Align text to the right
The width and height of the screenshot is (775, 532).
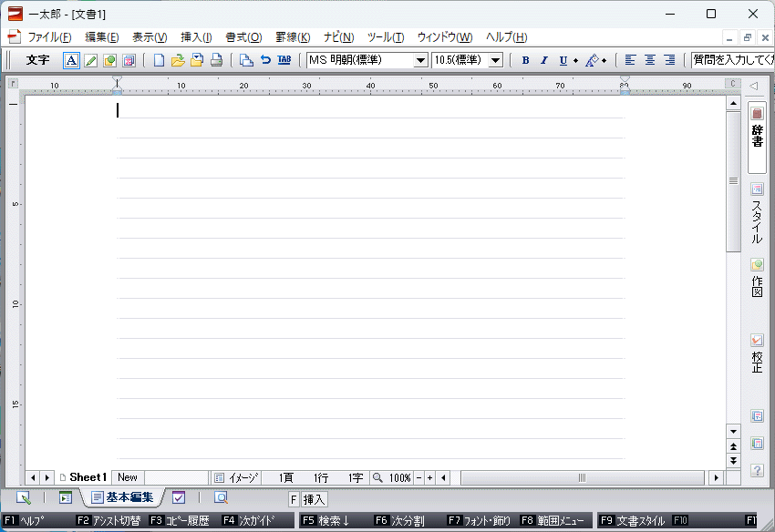pos(670,60)
